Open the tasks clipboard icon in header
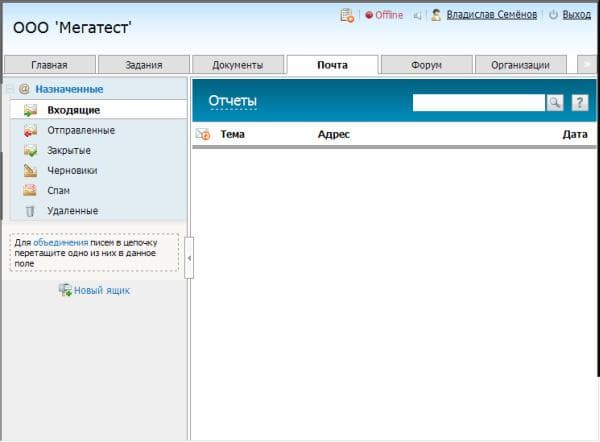600x442 pixels. (x=347, y=15)
